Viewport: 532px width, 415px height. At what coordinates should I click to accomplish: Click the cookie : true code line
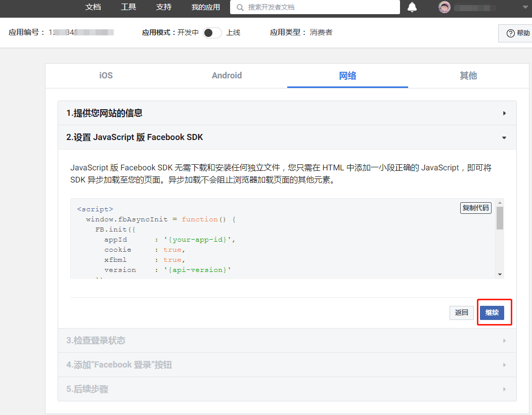145,250
